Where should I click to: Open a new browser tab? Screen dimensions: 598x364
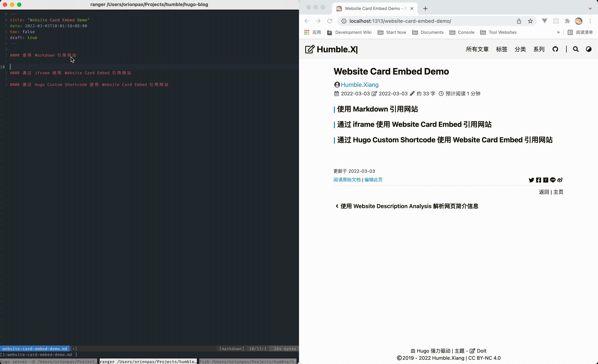point(425,9)
